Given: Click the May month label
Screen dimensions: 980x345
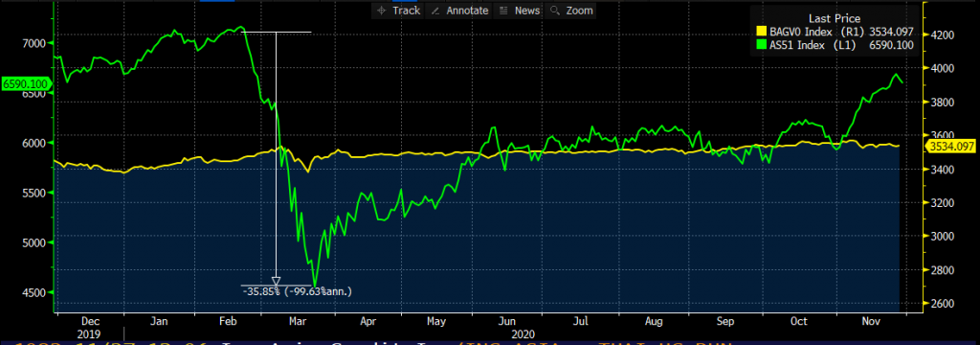Looking at the screenshot, I should (x=437, y=321).
